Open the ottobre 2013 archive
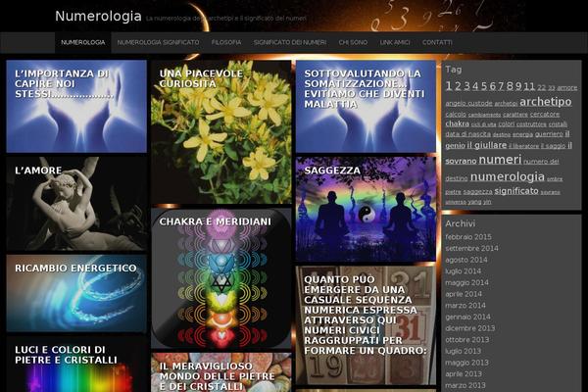Screen dimensions: 588x392 click(x=467, y=340)
